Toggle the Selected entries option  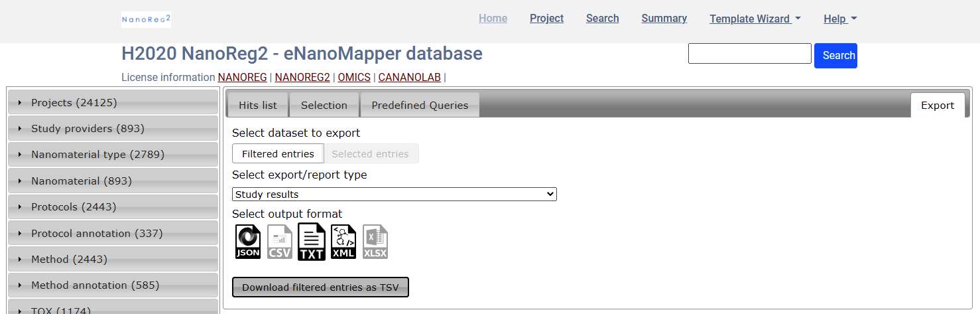tap(370, 154)
